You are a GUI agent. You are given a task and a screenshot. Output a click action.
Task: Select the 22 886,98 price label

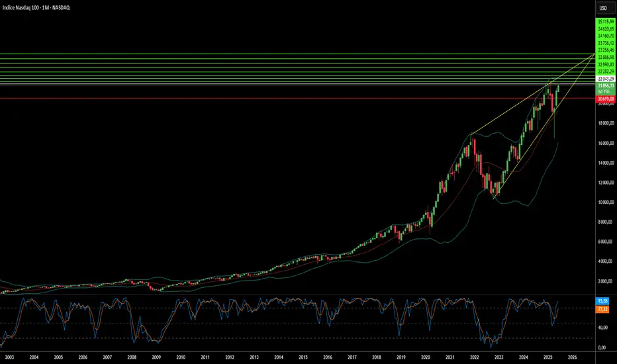606,57
